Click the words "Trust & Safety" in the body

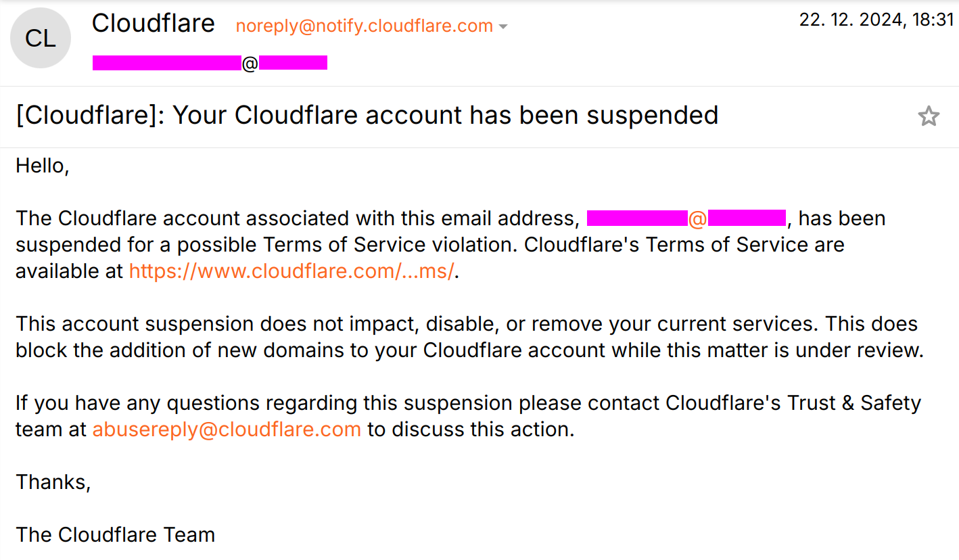click(854, 403)
